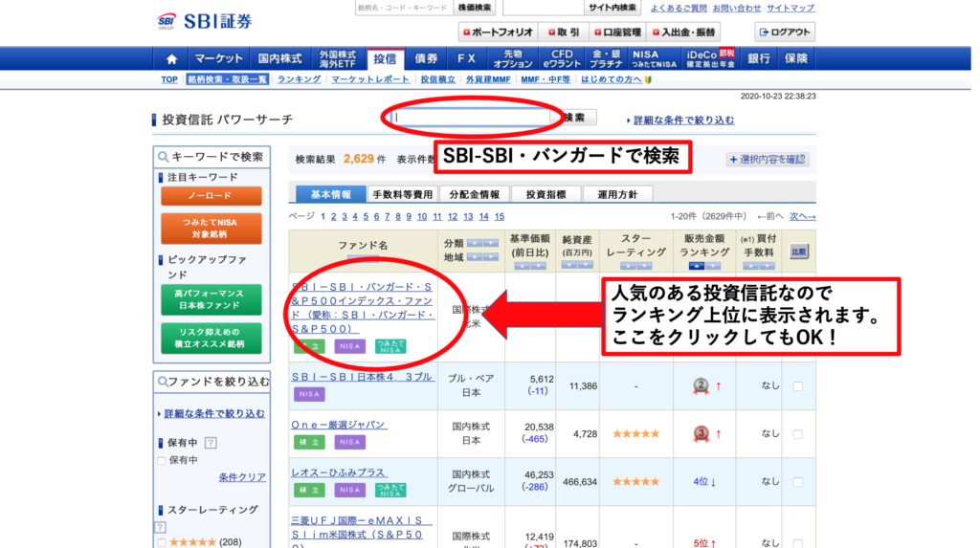This screenshot has height=548, width=980.
Task: Open the 投信 menu
Action: coord(385,58)
